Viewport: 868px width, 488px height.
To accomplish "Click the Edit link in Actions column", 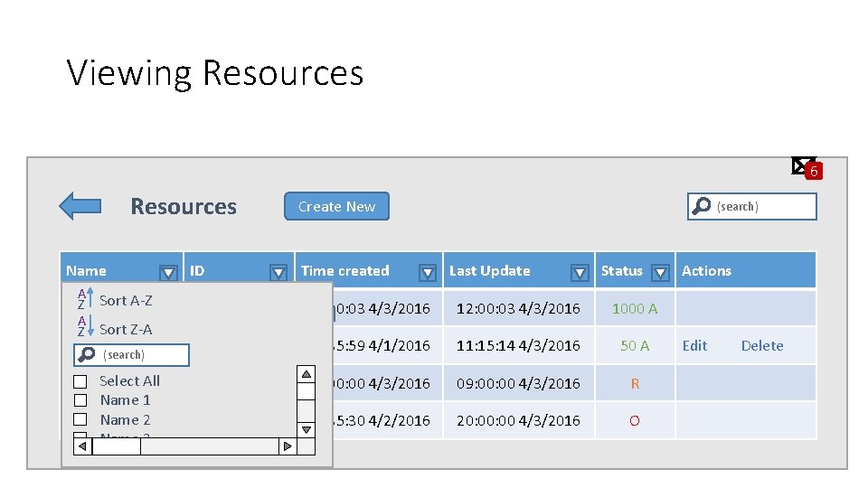I will coord(694,345).
